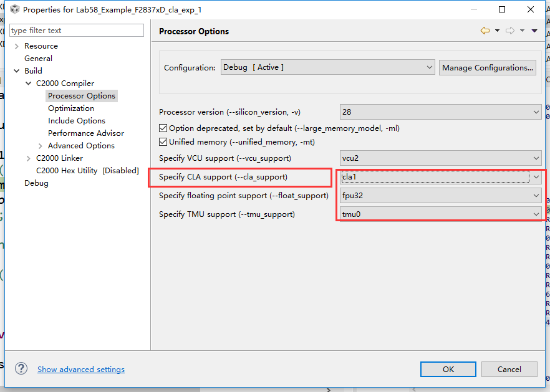This screenshot has width=550, height=392.
Task: Toggle the large memory model checkbox
Action: [163, 128]
